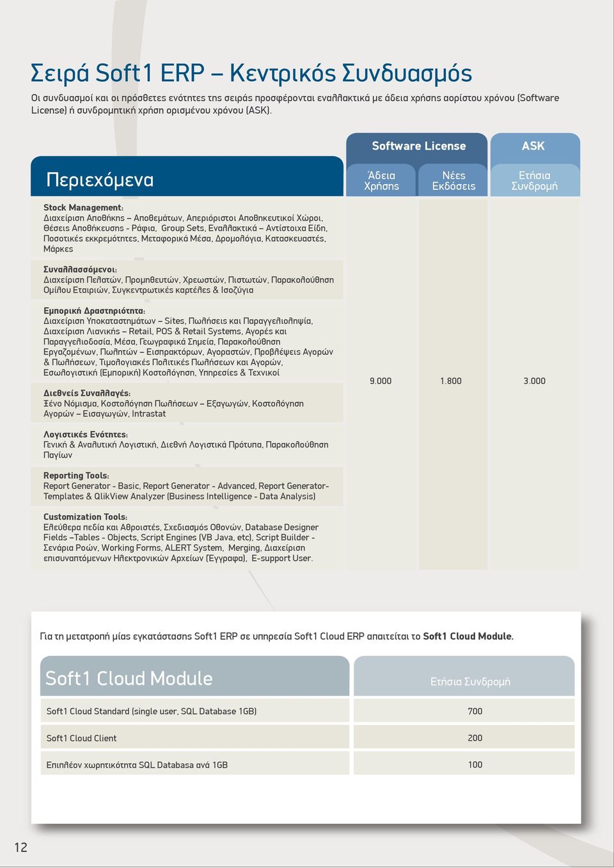Click the line starting "Ελεύθερα πεδία και Αθροιστές"
This screenshot has width=614, height=868.
click(181, 527)
